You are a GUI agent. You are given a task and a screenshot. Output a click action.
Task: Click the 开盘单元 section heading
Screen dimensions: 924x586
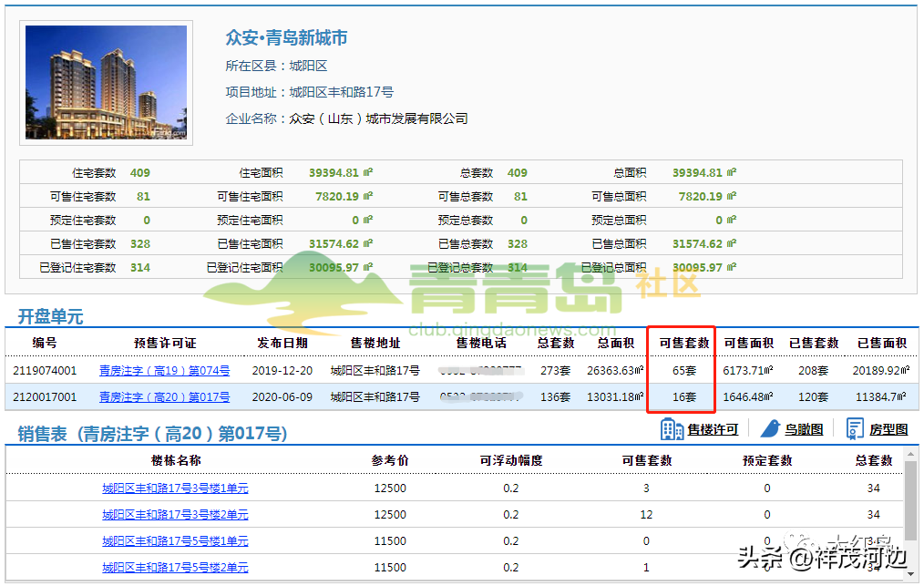click(51, 316)
